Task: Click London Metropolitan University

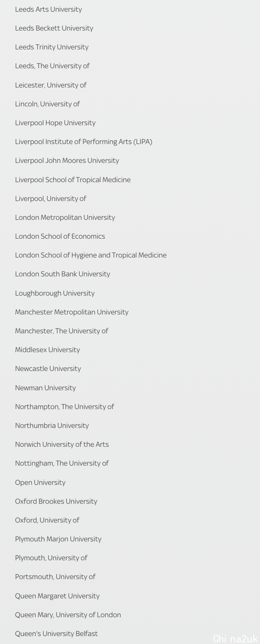Action: pyautogui.click(x=65, y=217)
